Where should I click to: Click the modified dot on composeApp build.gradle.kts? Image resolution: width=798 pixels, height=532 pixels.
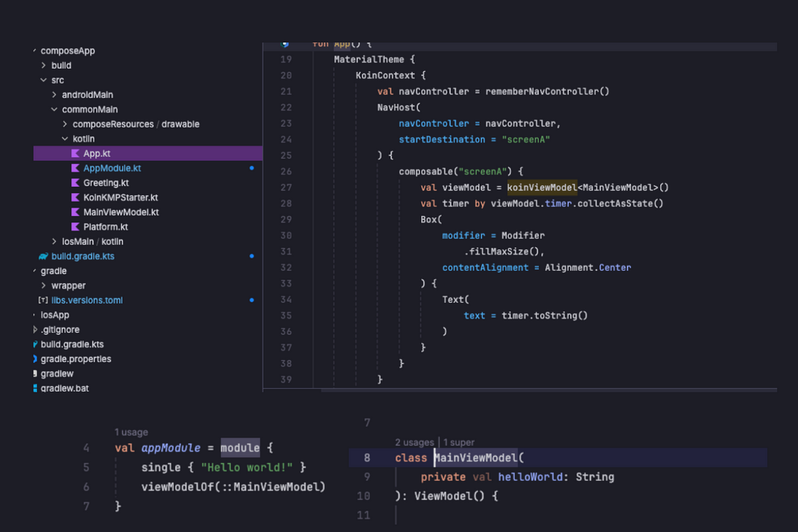(x=251, y=256)
